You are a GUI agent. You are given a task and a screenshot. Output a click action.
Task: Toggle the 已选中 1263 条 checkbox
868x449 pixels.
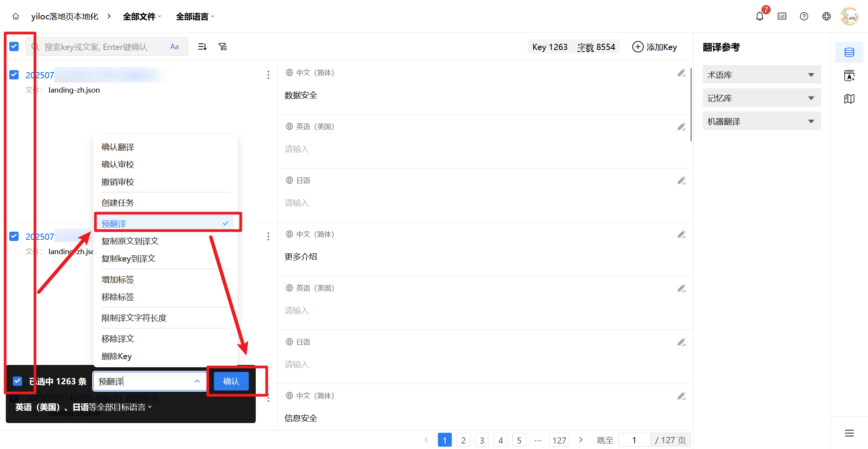pos(17,381)
